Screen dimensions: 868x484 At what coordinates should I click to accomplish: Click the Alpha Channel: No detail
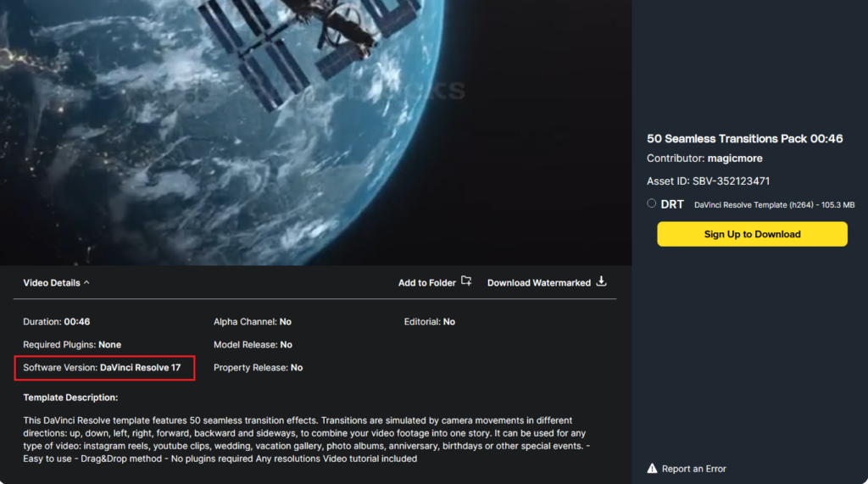pos(253,322)
